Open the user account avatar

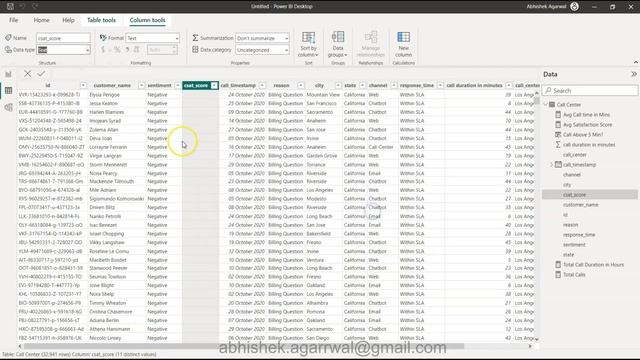coord(574,7)
